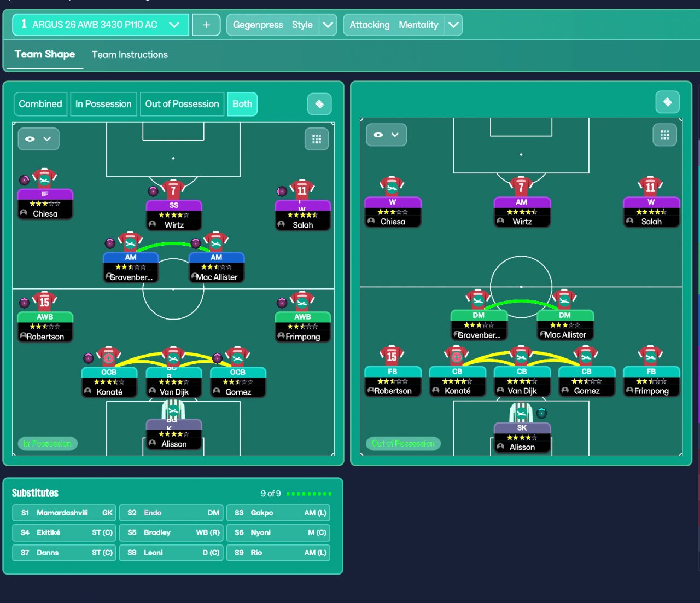Open the purple badge beside in-possession Gravenberch's shirt
The width and height of the screenshot is (700, 603).
tap(110, 243)
